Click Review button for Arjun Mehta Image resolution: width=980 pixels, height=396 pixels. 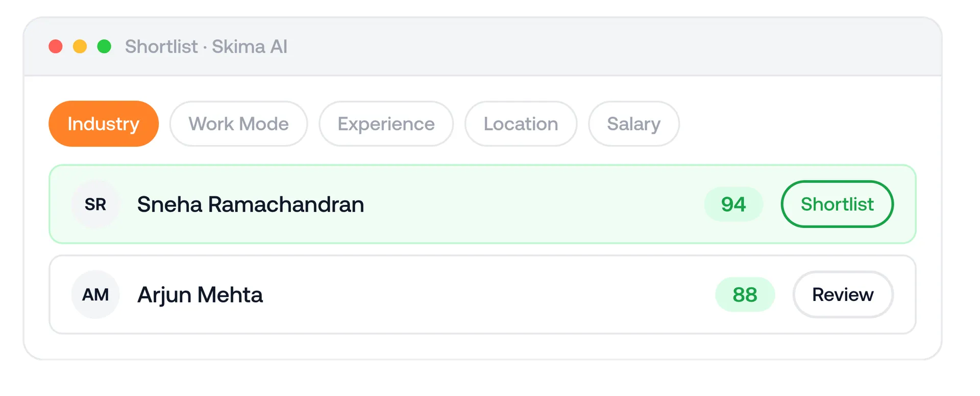click(x=843, y=295)
